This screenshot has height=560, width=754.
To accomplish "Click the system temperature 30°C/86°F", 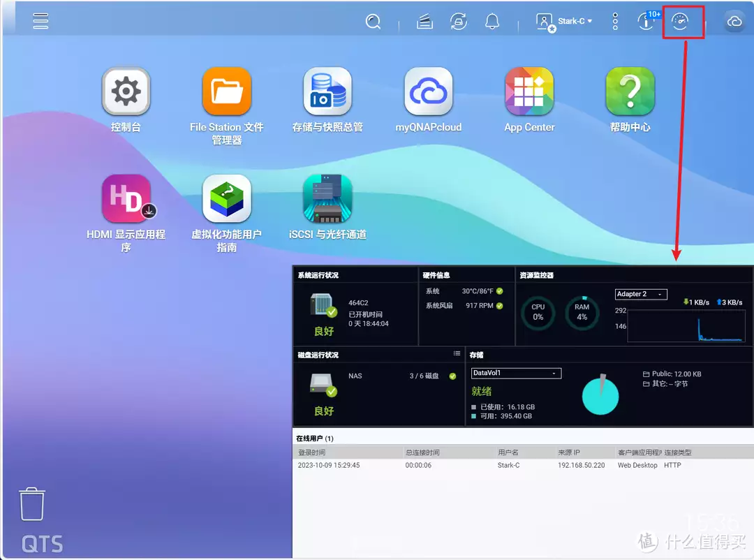I will 478,291.
